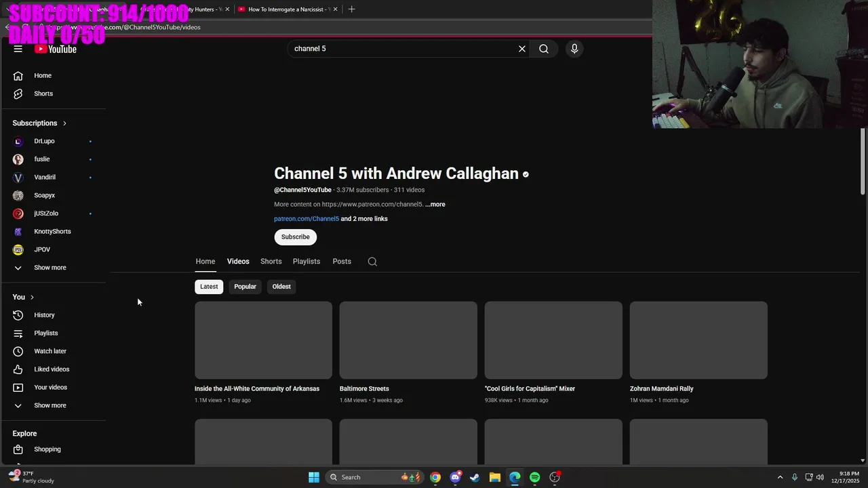Open JPOV subscription channel

pyautogui.click(x=54, y=249)
